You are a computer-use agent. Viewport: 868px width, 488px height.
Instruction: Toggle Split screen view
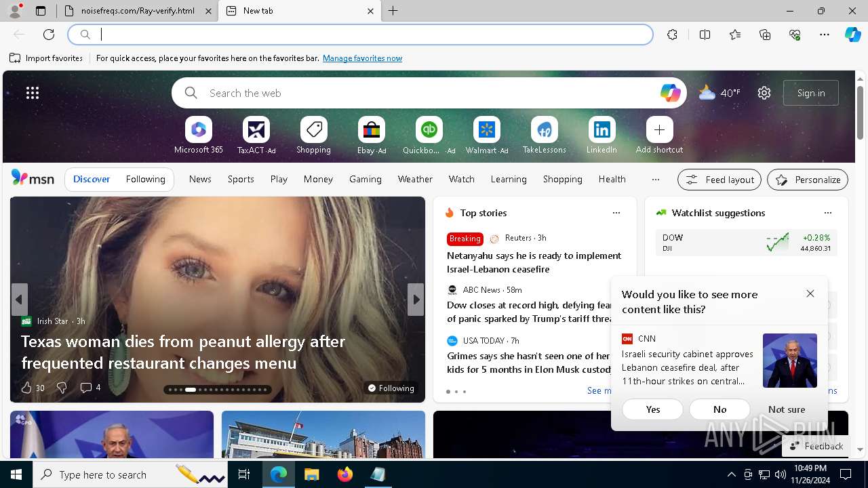click(705, 35)
